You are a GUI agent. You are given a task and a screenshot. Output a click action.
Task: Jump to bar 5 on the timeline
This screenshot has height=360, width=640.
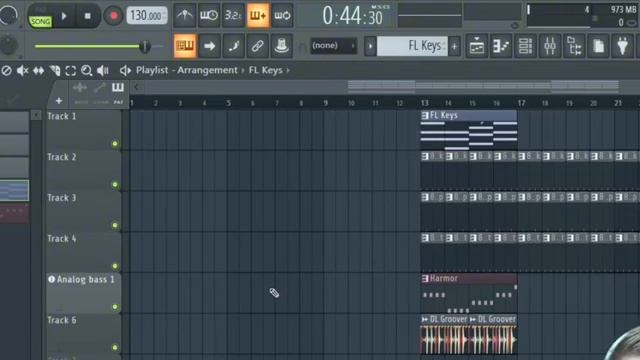click(x=229, y=103)
